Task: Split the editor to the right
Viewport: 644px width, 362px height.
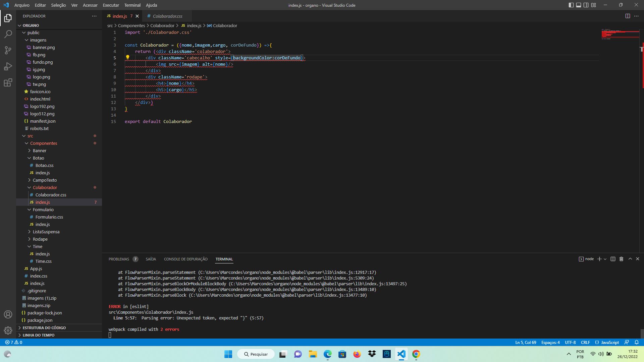Action: tap(628, 16)
